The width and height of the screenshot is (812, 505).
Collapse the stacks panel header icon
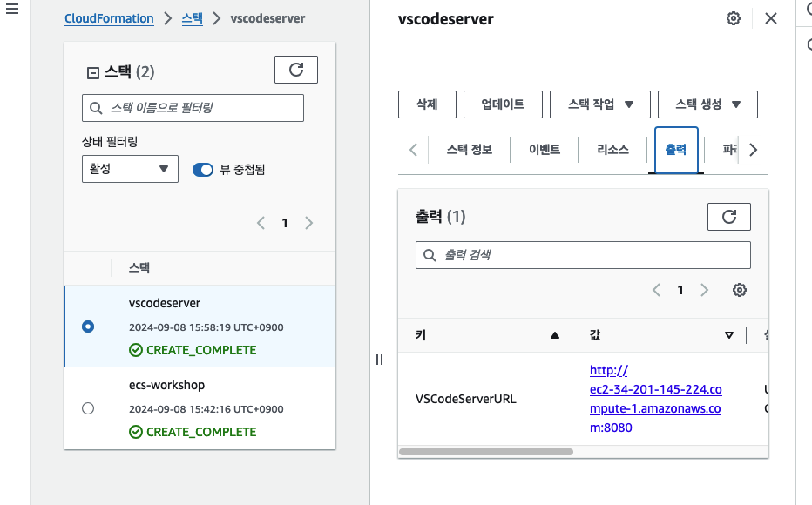[92, 73]
